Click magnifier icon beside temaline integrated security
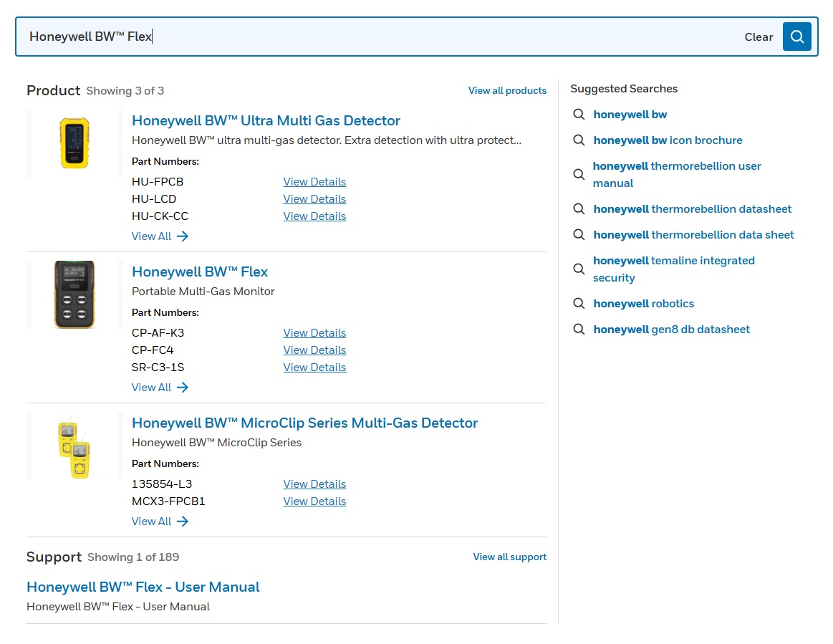 (579, 269)
